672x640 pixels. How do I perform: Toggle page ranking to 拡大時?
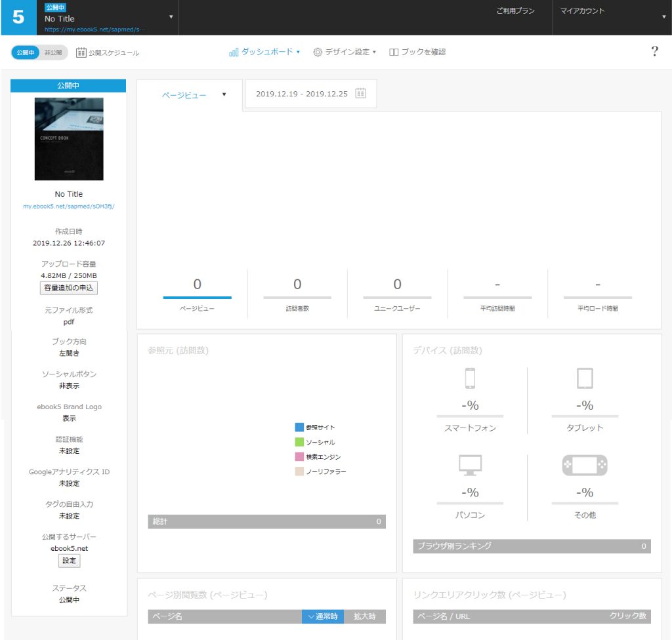[365, 616]
